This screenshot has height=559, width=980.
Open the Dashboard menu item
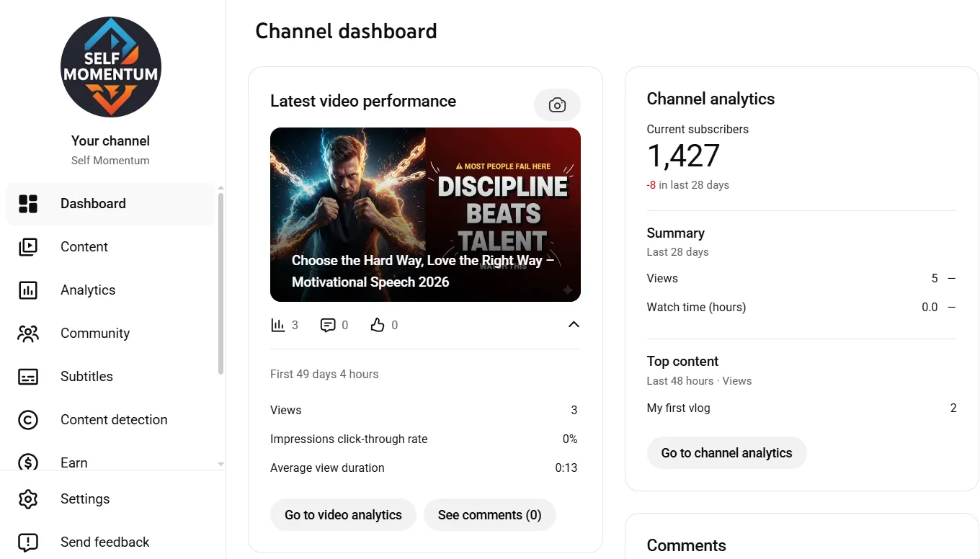[x=110, y=204]
